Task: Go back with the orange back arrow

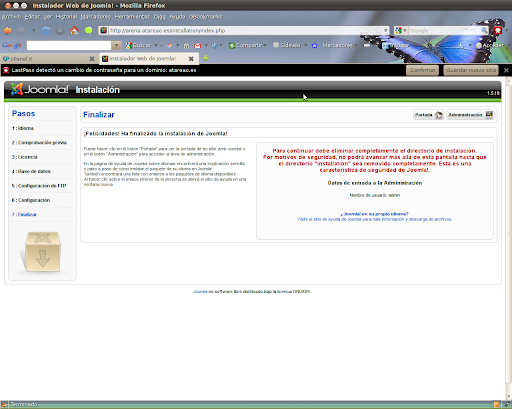Action: tap(8, 31)
